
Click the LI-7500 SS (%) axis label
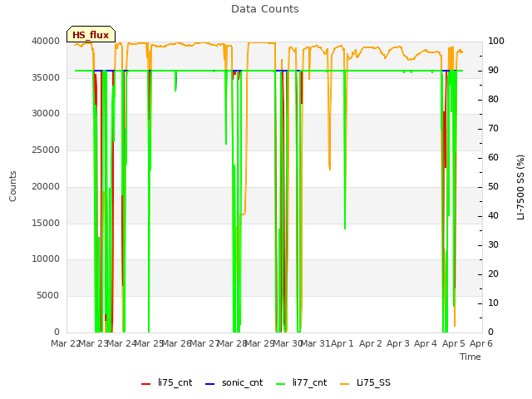[x=521, y=187]
